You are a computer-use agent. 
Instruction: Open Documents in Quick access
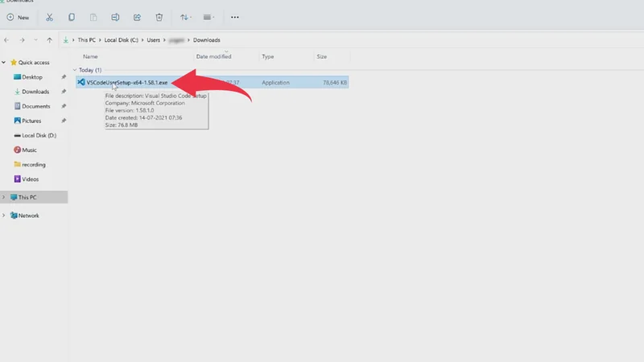point(35,106)
